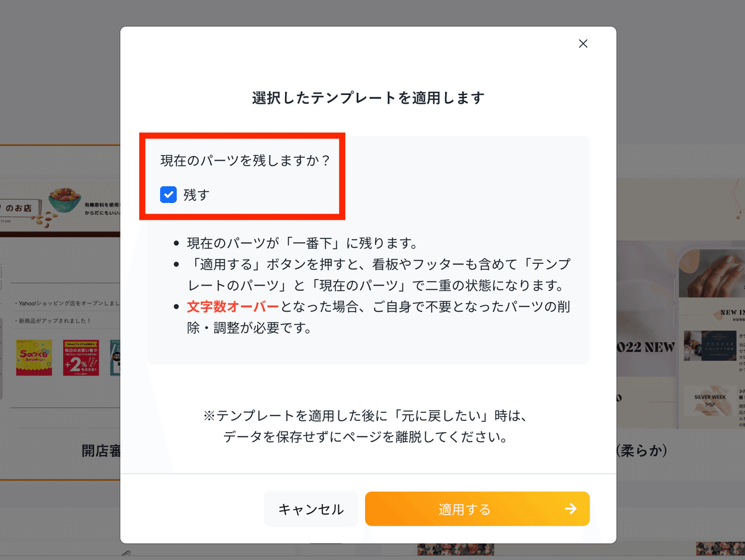Click the 新商品がアップされました news line
The image size is (745, 560).
pos(53,321)
